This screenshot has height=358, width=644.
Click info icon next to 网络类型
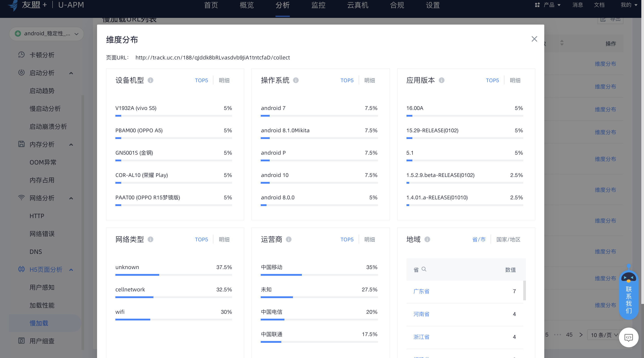[x=150, y=239]
